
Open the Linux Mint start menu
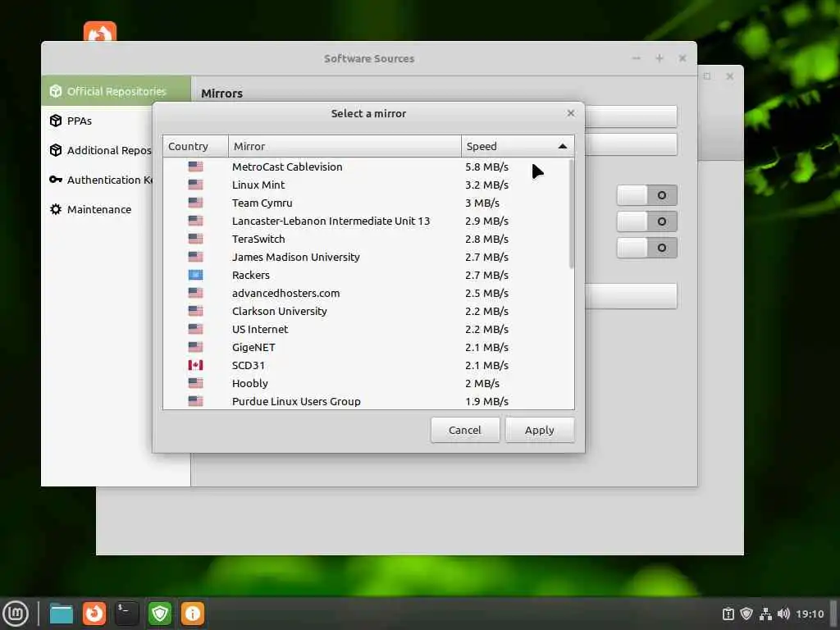point(16,613)
